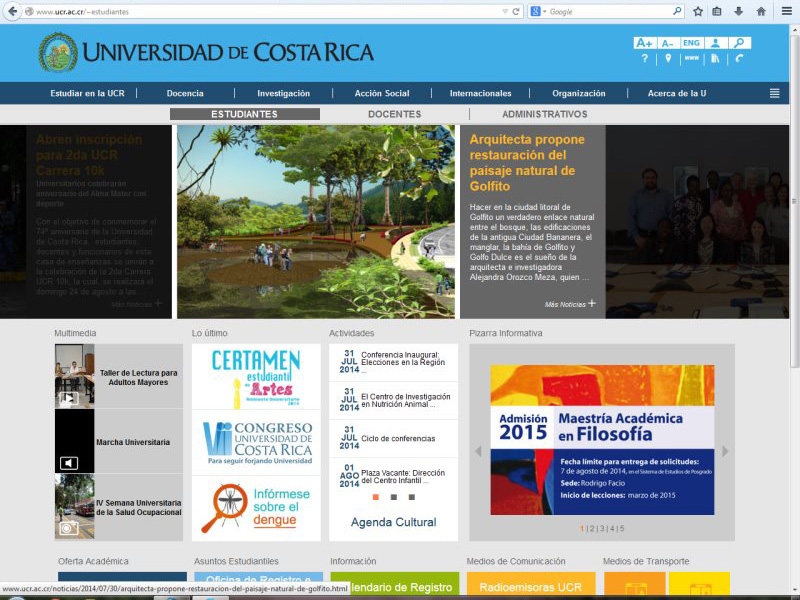The height and width of the screenshot is (600, 800).
Task: Show next Pizarra Informativa slide arrow
Action: pyautogui.click(x=725, y=451)
